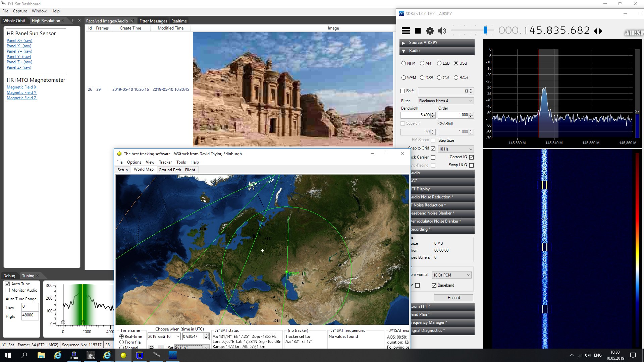The width and height of the screenshot is (644, 362).
Task: Enable the Swap I & Q checkbox
Action: pos(471,165)
